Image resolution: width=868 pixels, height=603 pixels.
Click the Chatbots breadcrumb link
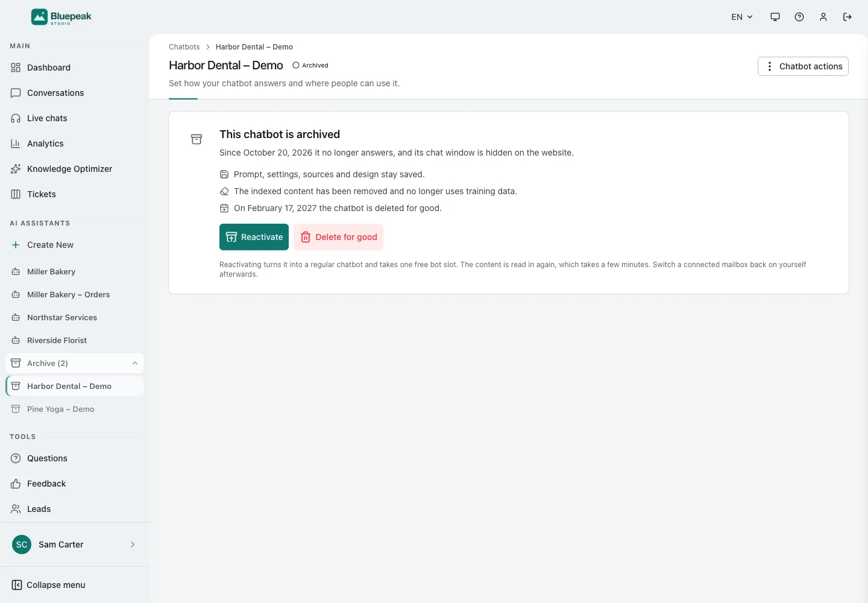184,47
